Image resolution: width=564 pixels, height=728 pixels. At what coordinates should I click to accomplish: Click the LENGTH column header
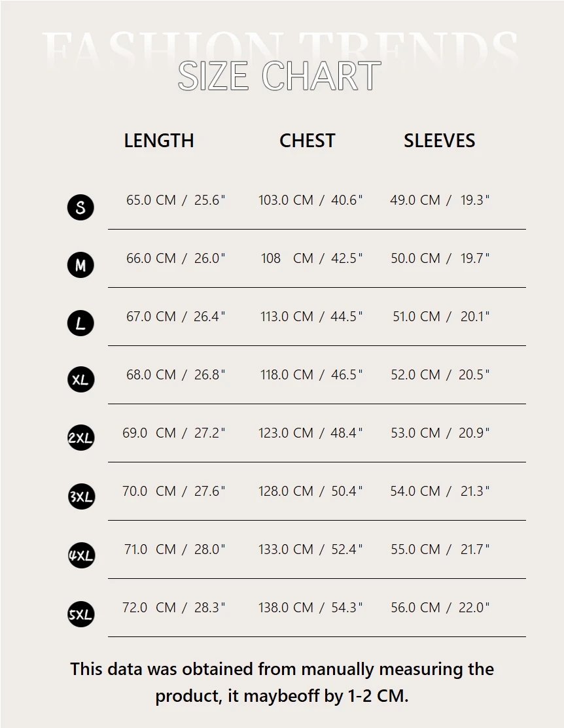click(159, 141)
